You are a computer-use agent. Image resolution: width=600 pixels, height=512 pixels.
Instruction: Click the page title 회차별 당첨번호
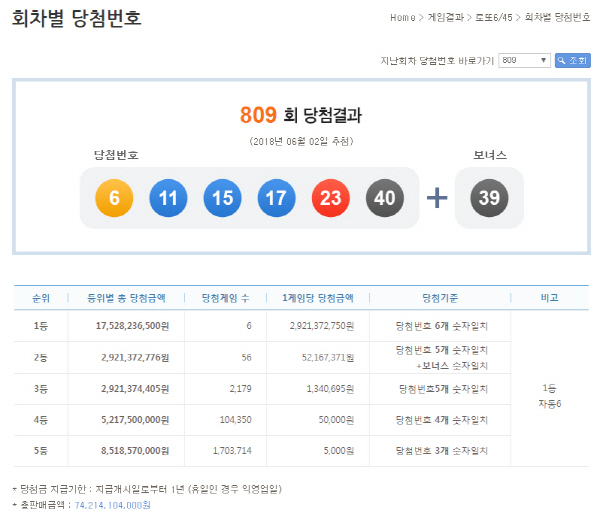(77, 18)
